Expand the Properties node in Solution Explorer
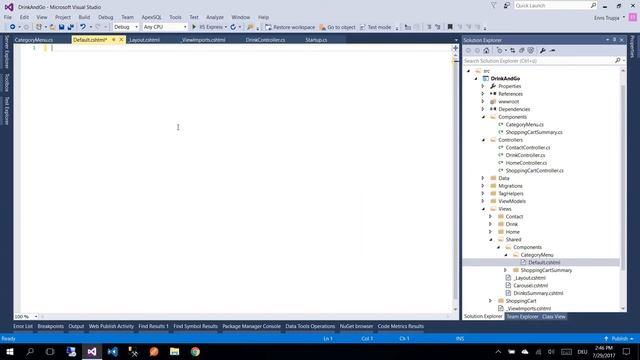This screenshot has height=360, width=640. click(x=483, y=86)
